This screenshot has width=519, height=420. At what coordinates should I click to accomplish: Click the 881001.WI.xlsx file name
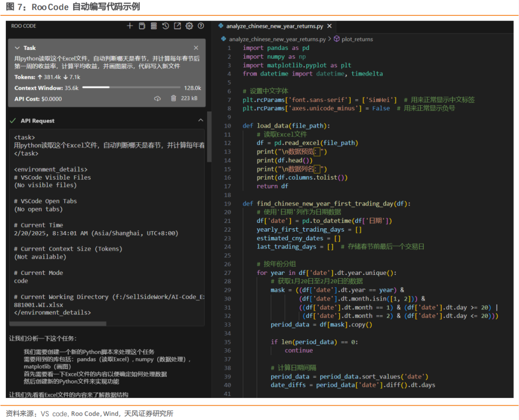(38, 305)
